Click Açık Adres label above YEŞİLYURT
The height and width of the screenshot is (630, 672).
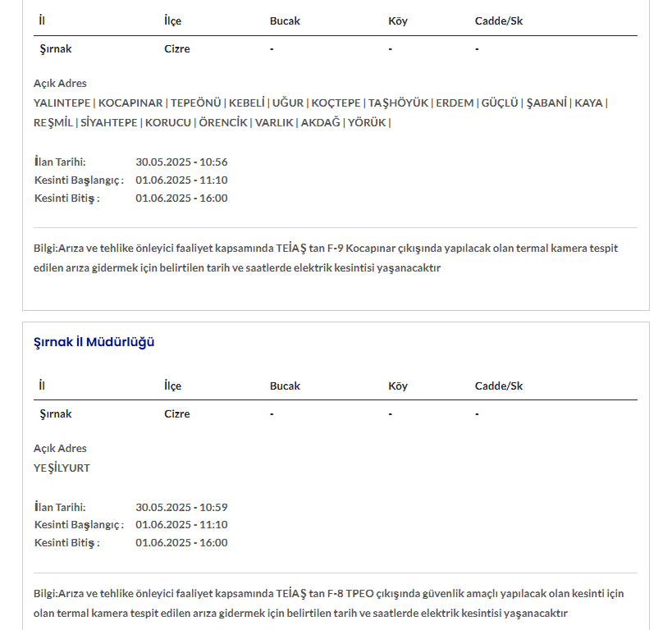(60, 449)
